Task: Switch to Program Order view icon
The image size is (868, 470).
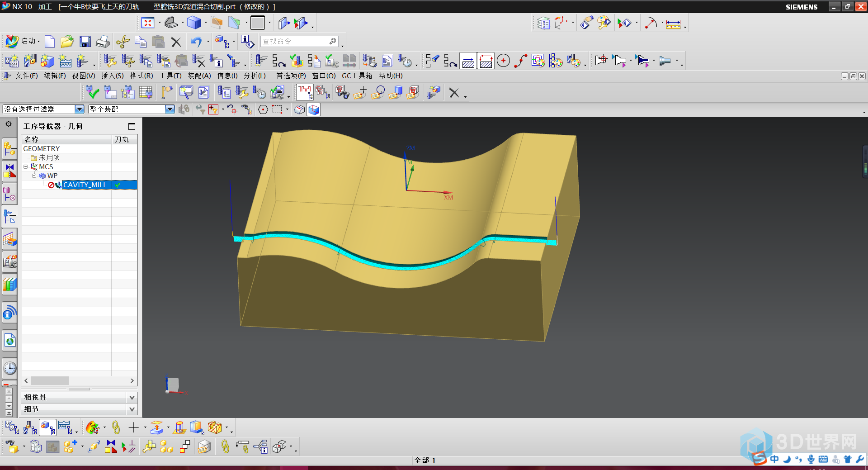Action: click(x=12, y=427)
